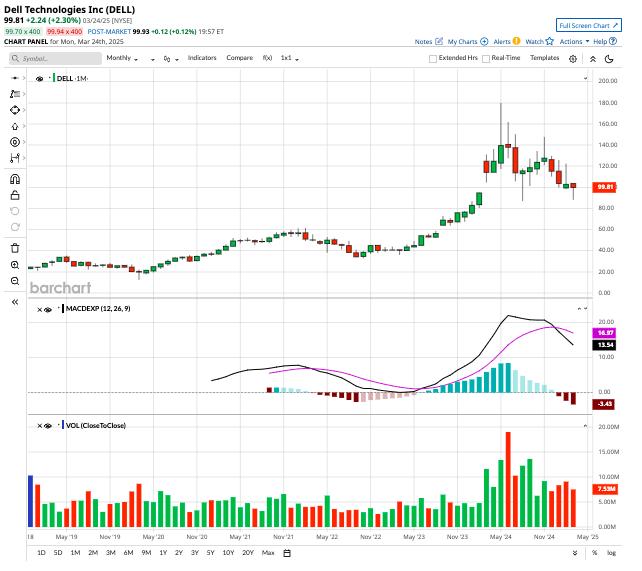The width and height of the screenshot is (642, 571).
Task: Remove the VOL indicator pane
Action: (x=39, y=426)
